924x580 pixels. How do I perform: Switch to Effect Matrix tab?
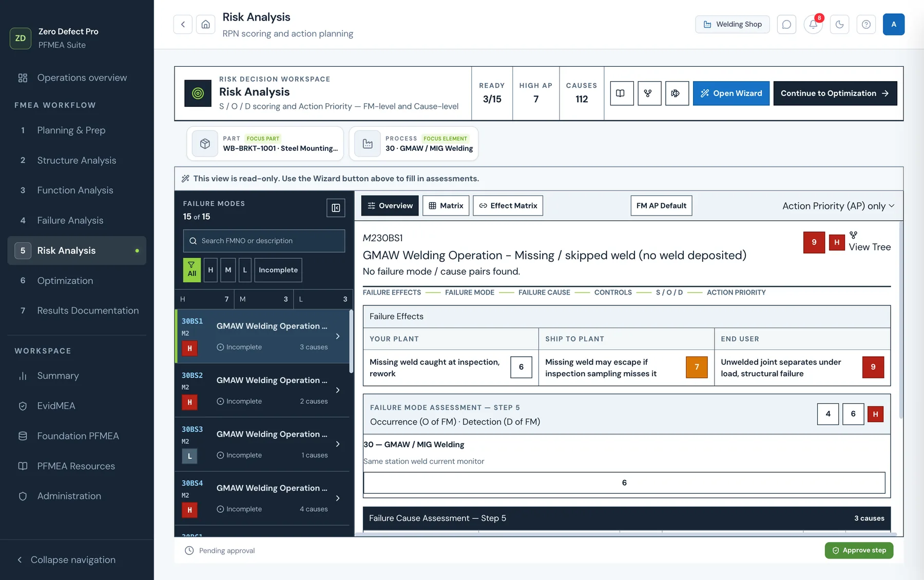508,206
